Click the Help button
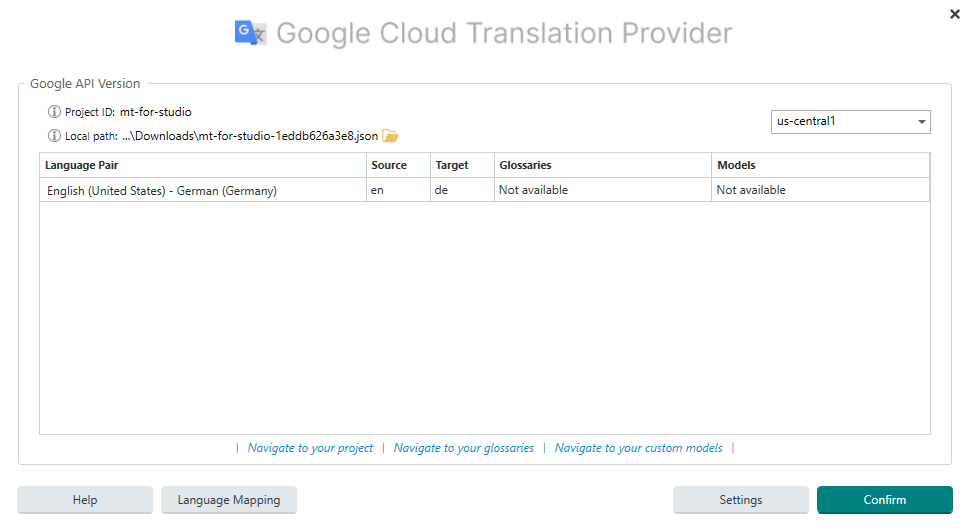This screenshot has width=975, height=530. (85, 500)
